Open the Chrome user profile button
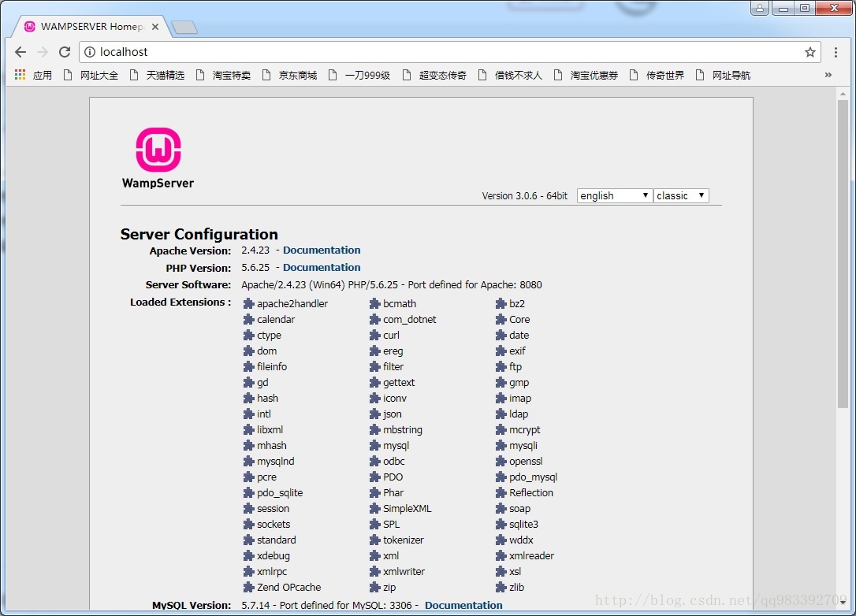Screen dimensions: 856x616 [x=760, y=8]
